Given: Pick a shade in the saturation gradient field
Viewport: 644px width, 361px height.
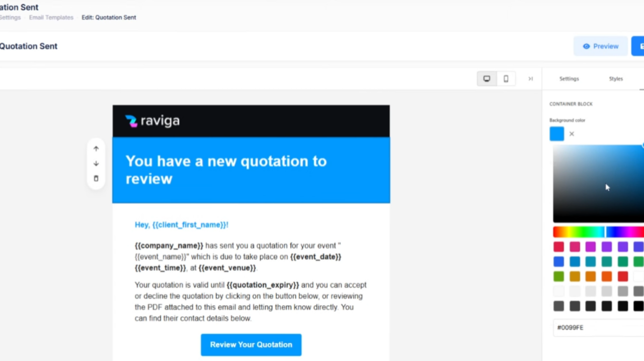Looking at the screenshot, I should click(x=599, y=184).
